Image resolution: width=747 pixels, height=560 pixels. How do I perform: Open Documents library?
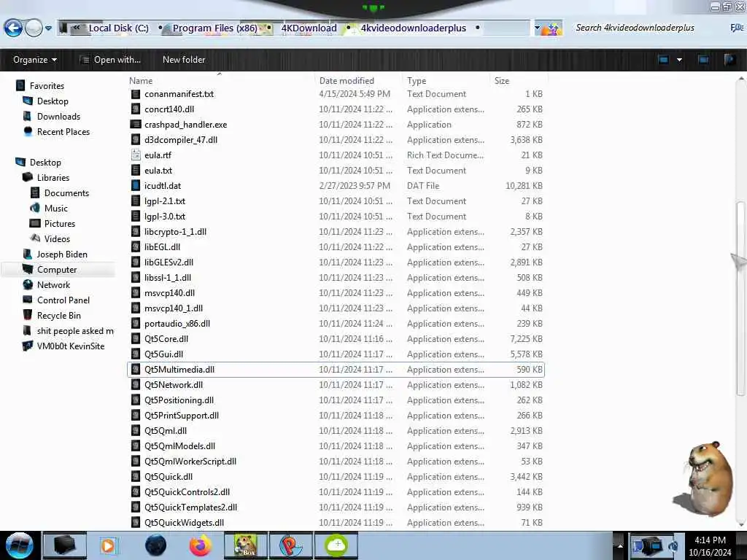[66, 192]
